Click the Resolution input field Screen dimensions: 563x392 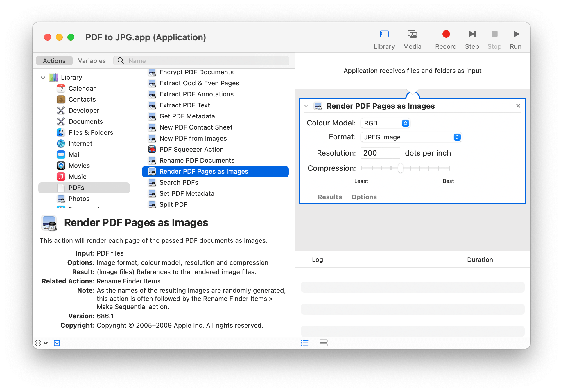click(x=380, y=153)
